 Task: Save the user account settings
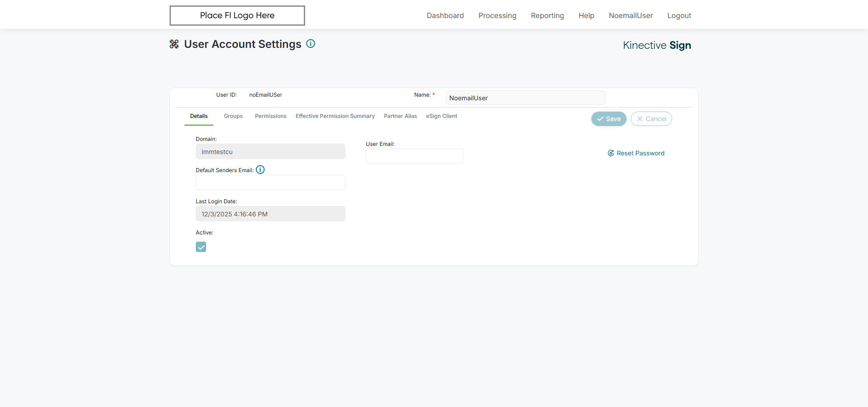coord(609,119)
